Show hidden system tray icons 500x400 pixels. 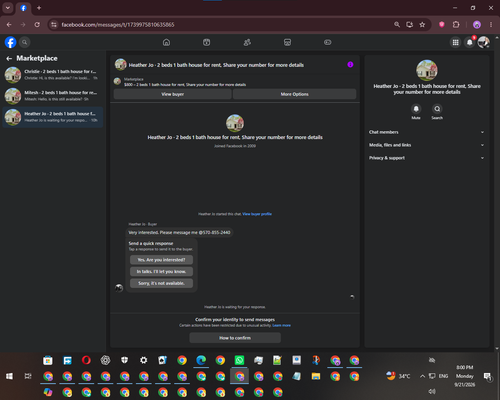pos(422,376)
